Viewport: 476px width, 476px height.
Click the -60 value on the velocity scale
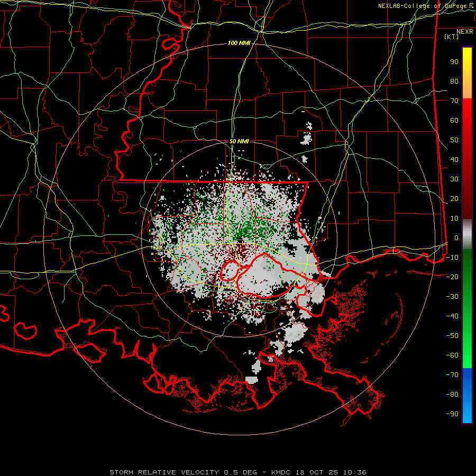coord(452,355)
